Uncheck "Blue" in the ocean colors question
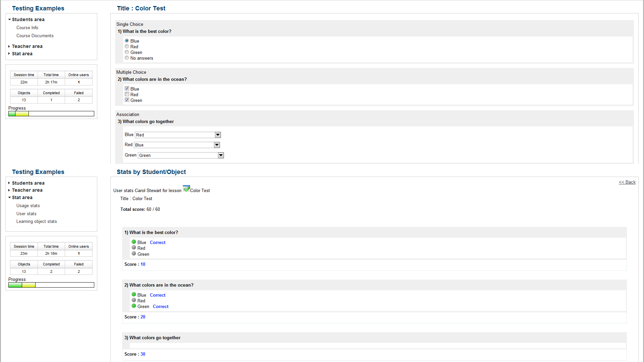644x362 pixels. tap(127, 88)
